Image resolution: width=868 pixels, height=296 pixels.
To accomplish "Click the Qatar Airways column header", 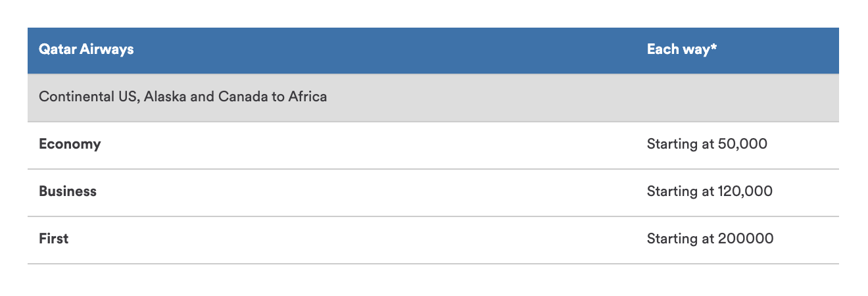I will click(x=86, y=49).
